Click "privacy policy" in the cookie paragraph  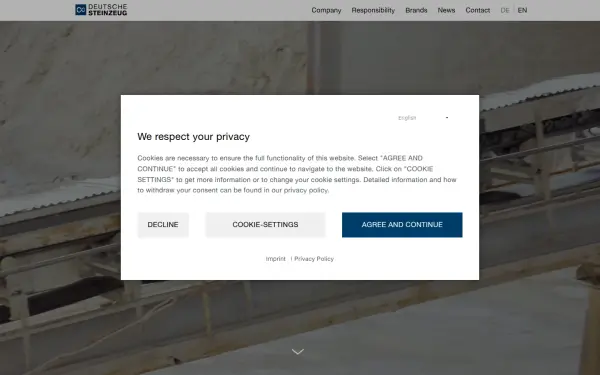tap(306, 190)
